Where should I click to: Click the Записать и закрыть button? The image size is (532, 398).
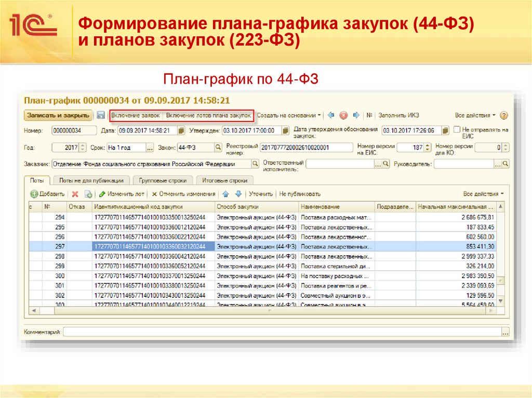click(x=58, y=114)
